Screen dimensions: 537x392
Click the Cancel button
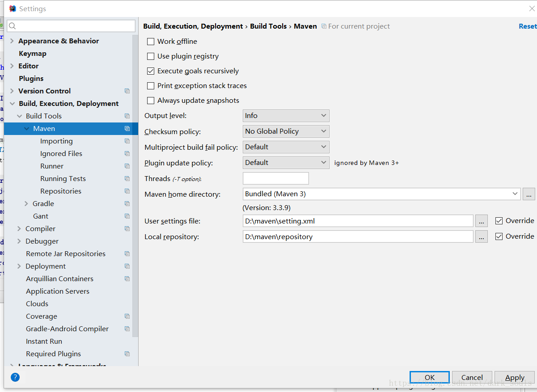(472, 377)
